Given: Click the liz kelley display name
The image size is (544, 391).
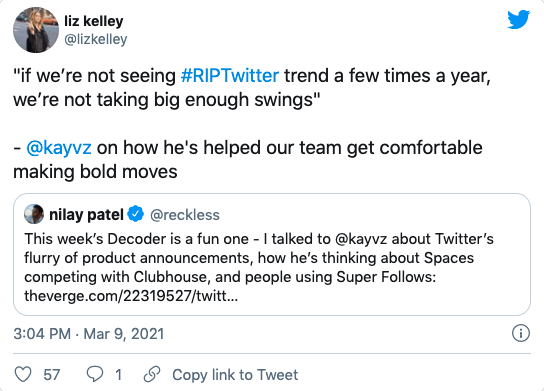Looking at the screenshot, I should pyautogui.click(x=94, y=21).
